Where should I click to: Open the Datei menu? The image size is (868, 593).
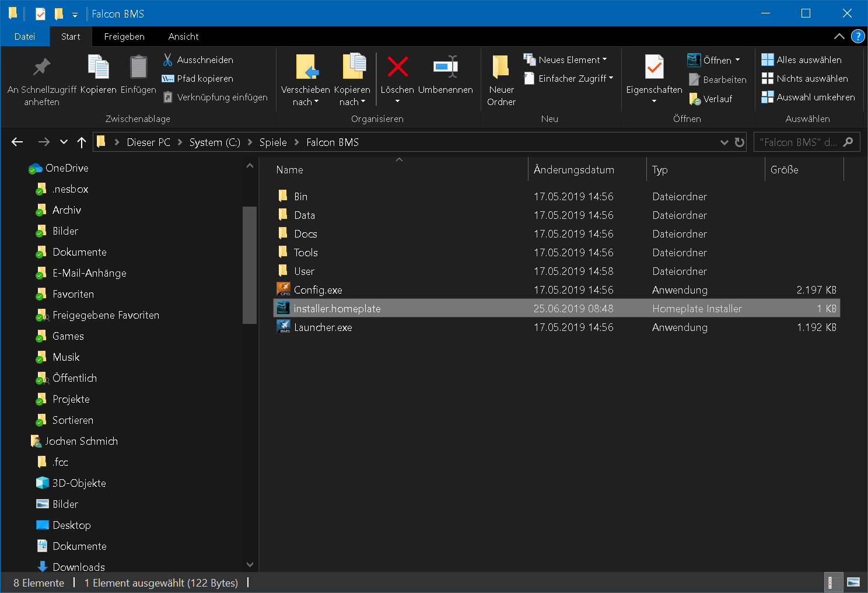click(24, 36)
